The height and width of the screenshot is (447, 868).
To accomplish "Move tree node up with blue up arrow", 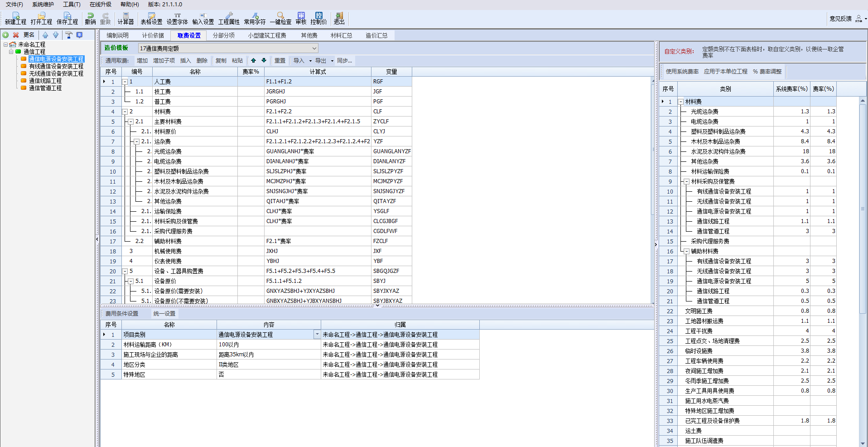I will 45,35.
